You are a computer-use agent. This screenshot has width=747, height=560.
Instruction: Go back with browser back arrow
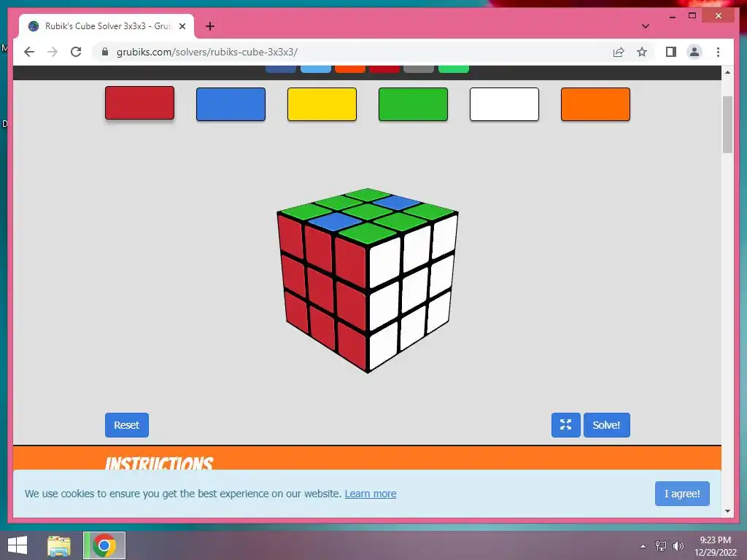[x=29, y=52]
